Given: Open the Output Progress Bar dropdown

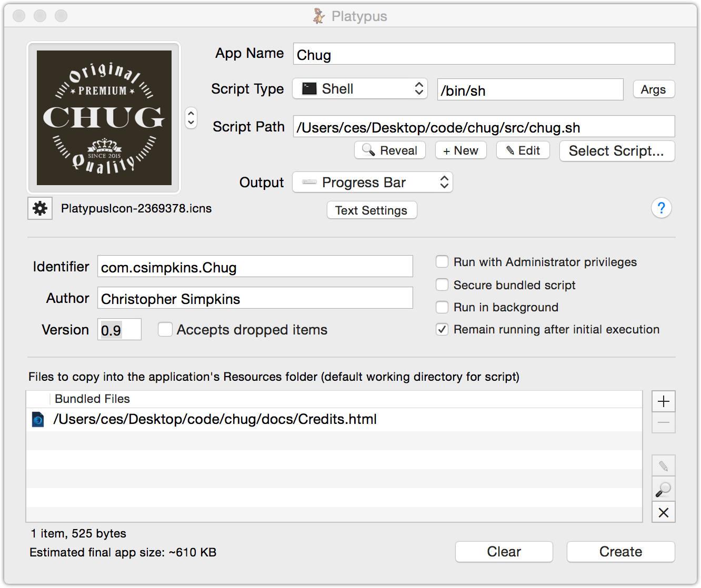Looking at the screenshot, I should 373,183.
